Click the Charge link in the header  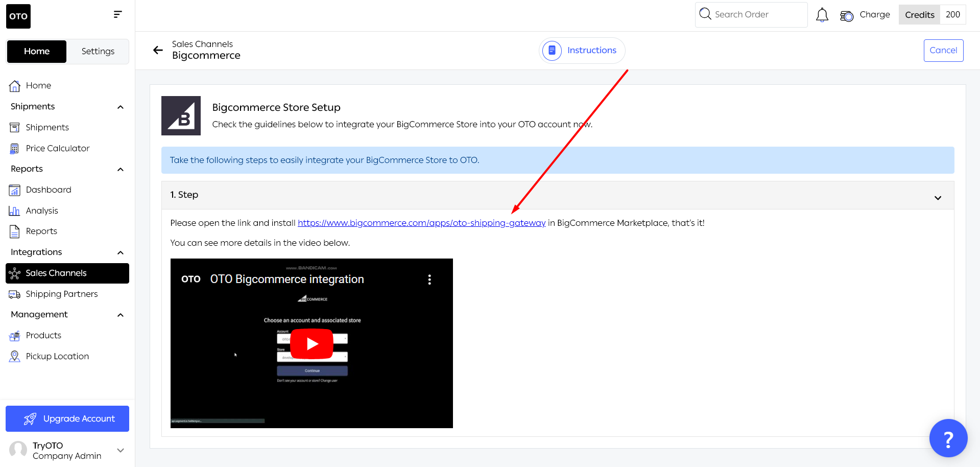click(874, 15)
